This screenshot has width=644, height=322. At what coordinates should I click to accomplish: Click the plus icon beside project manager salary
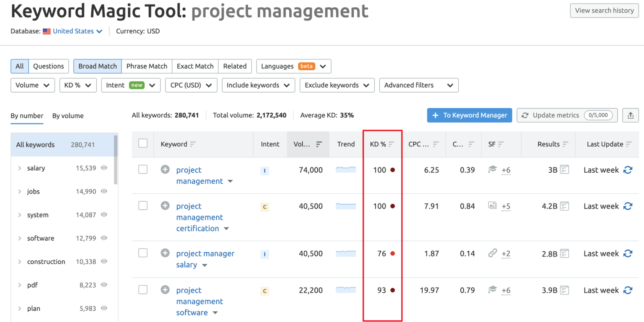[165, 253]
